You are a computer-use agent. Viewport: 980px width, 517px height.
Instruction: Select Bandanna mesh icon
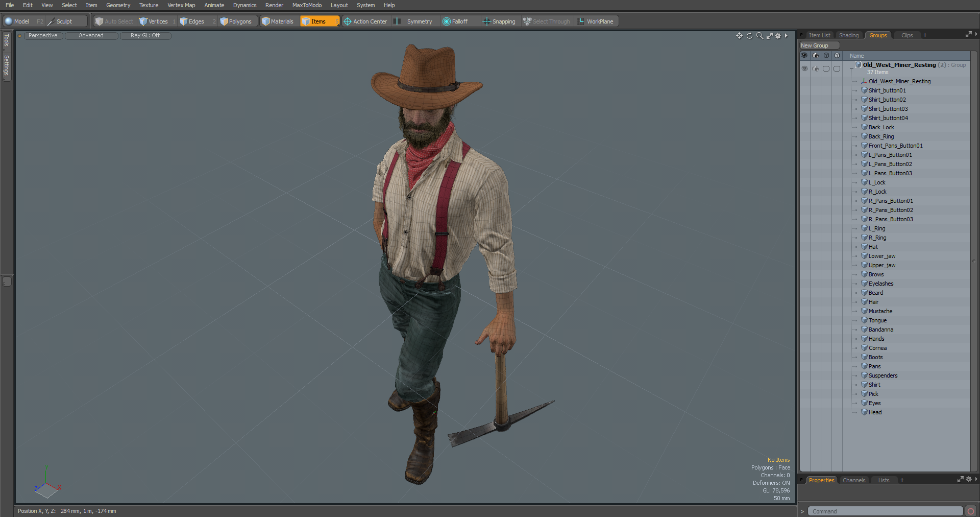(864, 330)
